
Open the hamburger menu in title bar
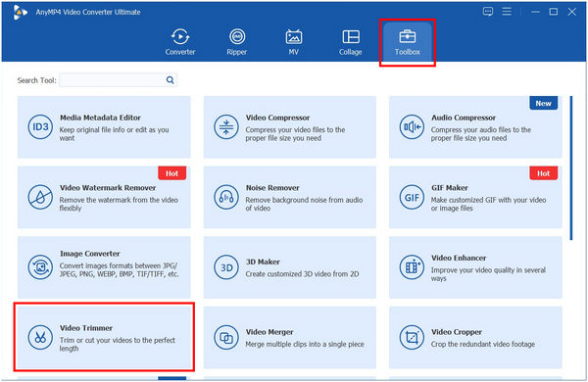click(507, 12)
